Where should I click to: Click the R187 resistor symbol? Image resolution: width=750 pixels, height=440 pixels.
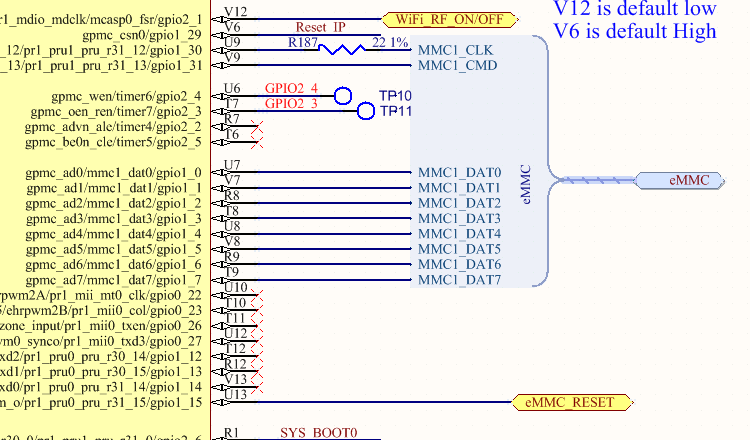click(342, 49)
